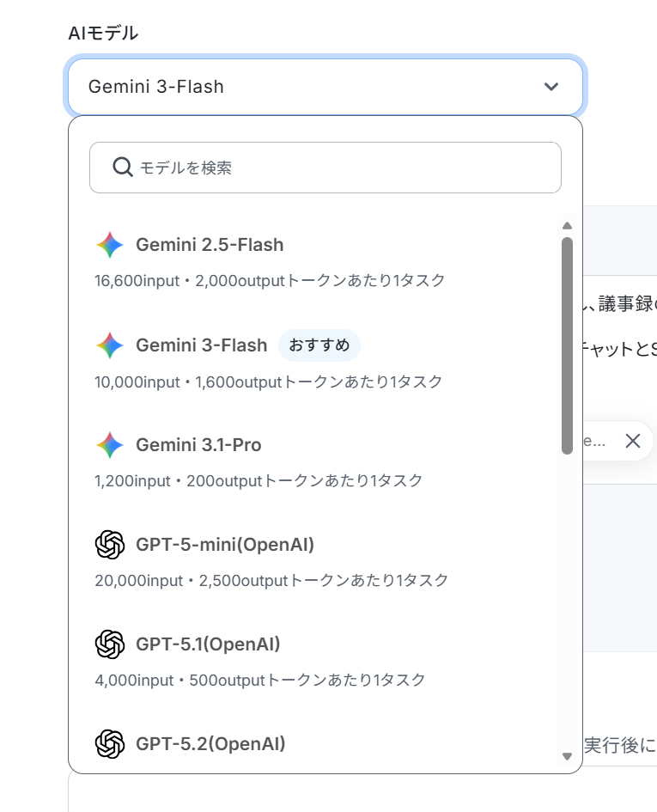The width and height of the screenshot is (657, 812).
Task: Click the 1,200input・200output token description
Action: [259, 481]
